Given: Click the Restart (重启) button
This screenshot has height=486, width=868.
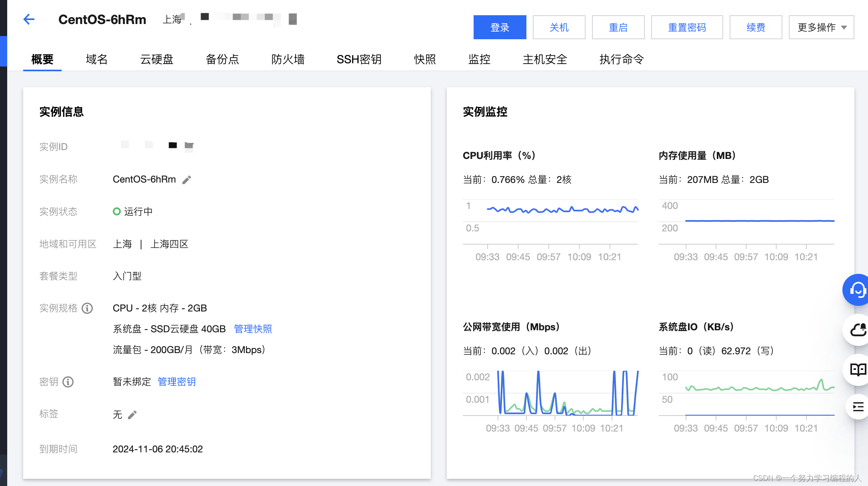Looking at the screenshot, I should (x=618, y=27).
